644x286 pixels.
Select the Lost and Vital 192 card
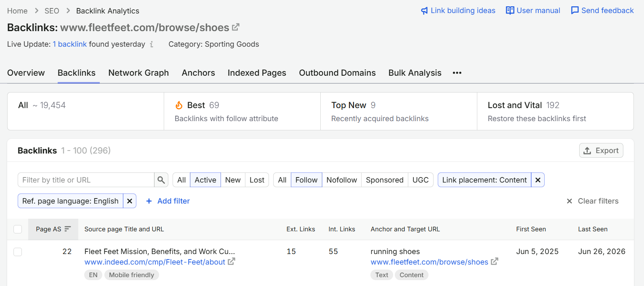tap(555, 111)
